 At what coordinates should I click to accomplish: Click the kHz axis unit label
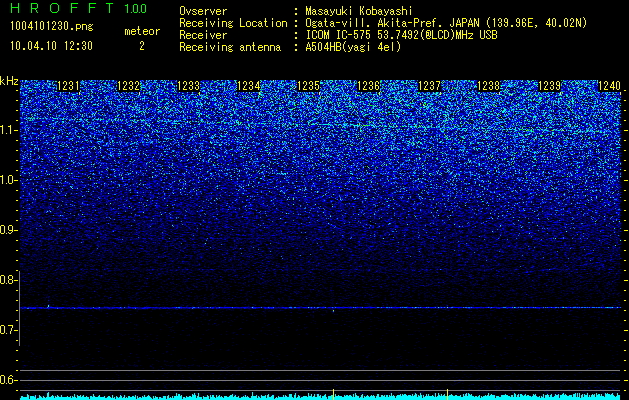click(x=9, y=81)
